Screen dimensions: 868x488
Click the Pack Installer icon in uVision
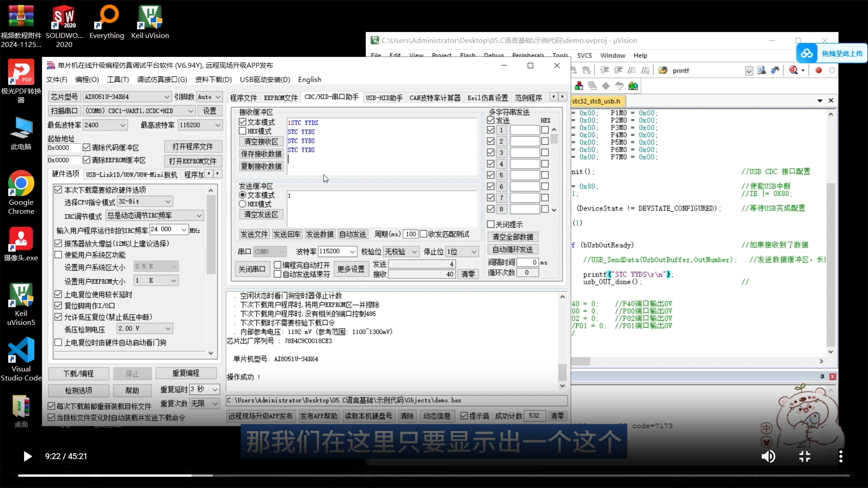pos(633,86)
